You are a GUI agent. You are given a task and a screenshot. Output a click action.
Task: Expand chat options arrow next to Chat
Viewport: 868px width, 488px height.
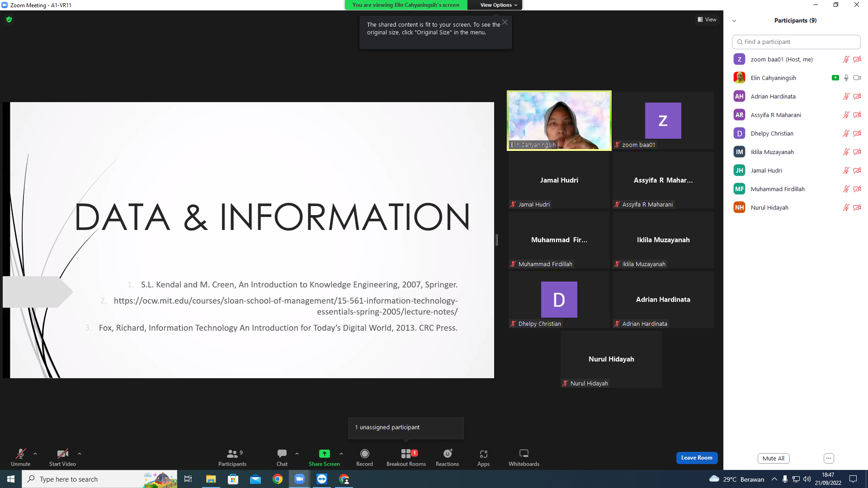point(297,454)
